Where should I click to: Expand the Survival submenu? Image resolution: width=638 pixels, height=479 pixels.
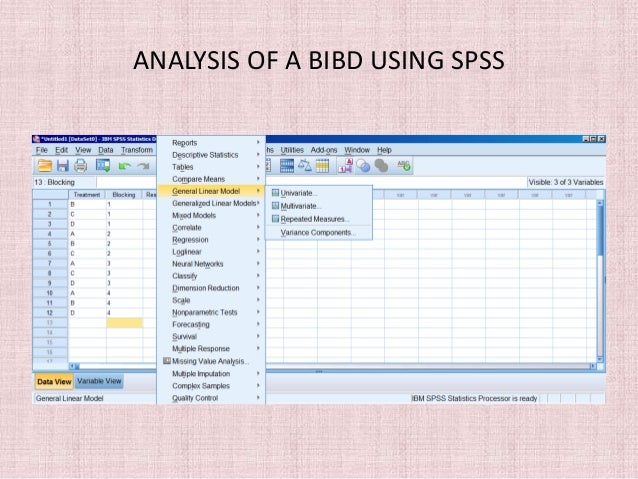[x=211, y=337]
